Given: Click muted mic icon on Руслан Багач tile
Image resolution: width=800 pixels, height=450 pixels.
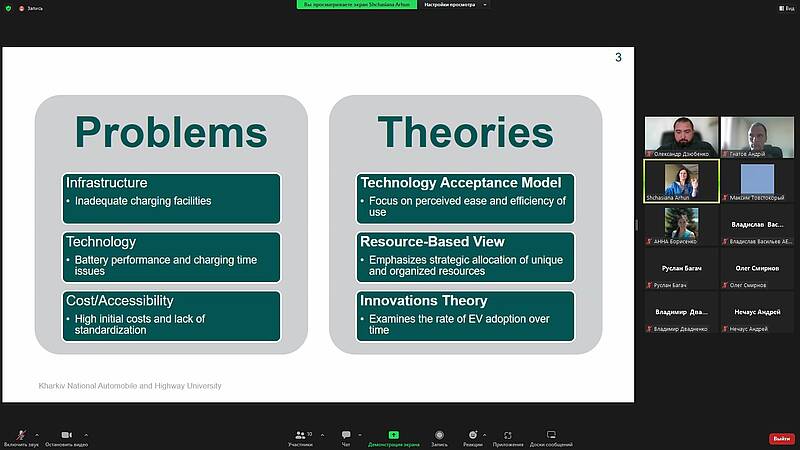Looking at the screenshot, I should point(649,285).
